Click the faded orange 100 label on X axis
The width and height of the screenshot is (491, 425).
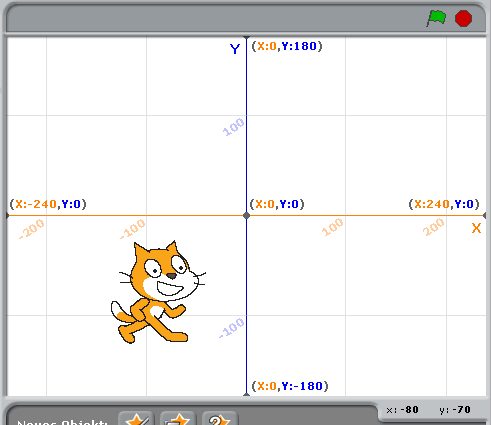pos(332,227)
